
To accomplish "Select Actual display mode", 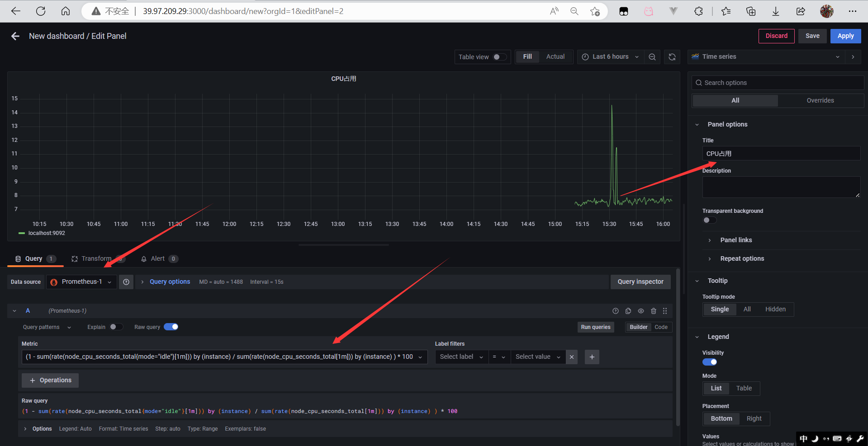I will coord(555,57).
